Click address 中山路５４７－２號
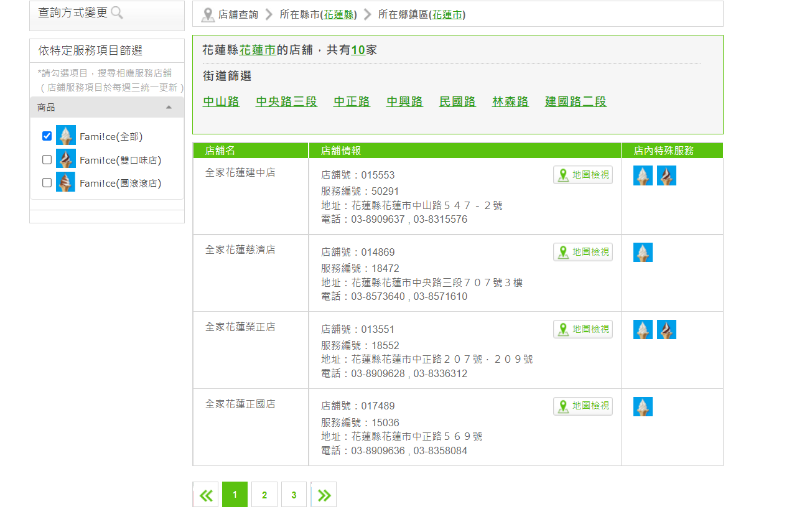 tap(458, 205)
